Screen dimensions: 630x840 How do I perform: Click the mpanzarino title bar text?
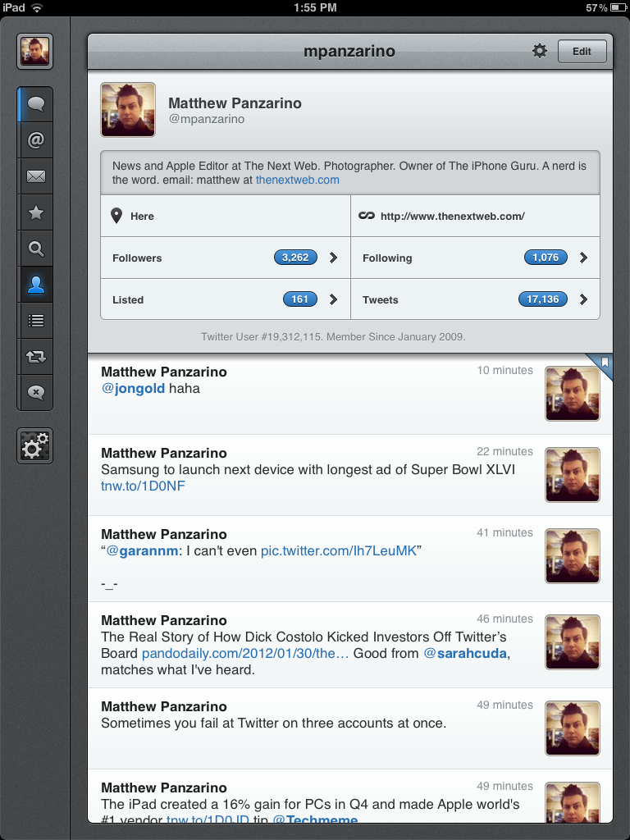click(x=349, y=51)
